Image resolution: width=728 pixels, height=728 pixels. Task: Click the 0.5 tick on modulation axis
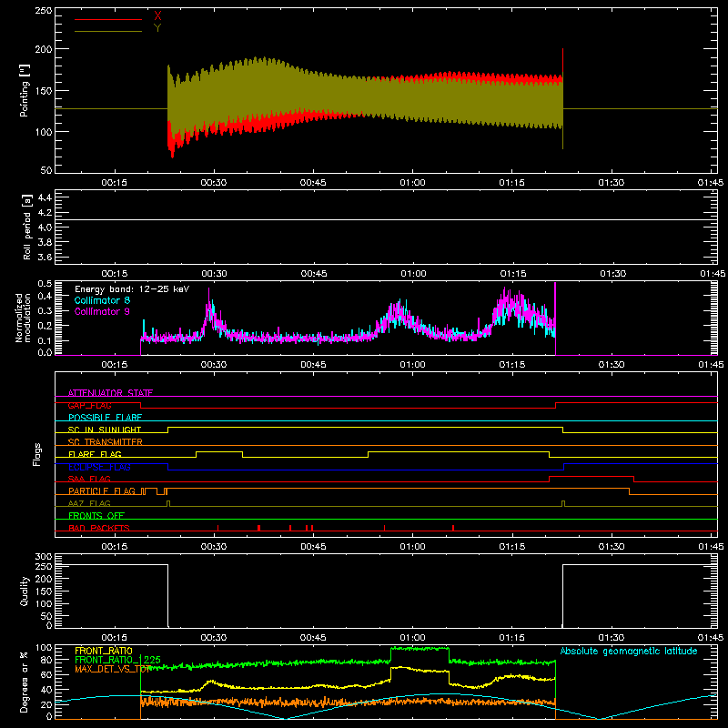coord(45,284)
